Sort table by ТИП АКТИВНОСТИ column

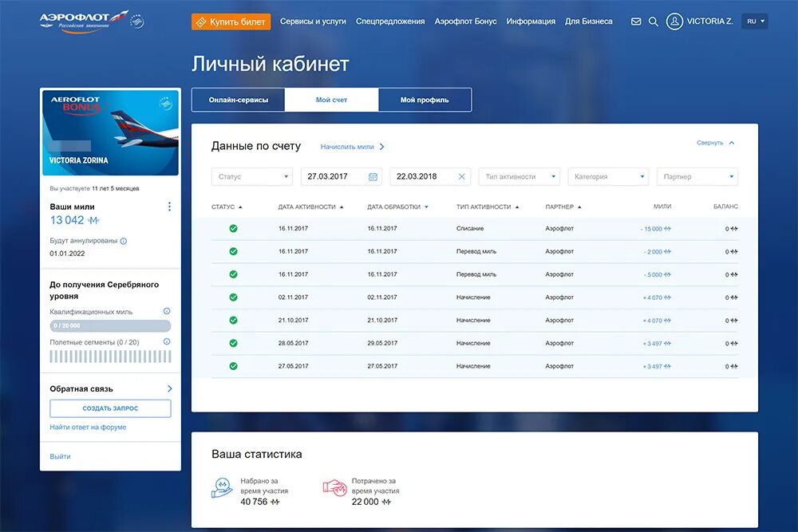click(487, 207)
